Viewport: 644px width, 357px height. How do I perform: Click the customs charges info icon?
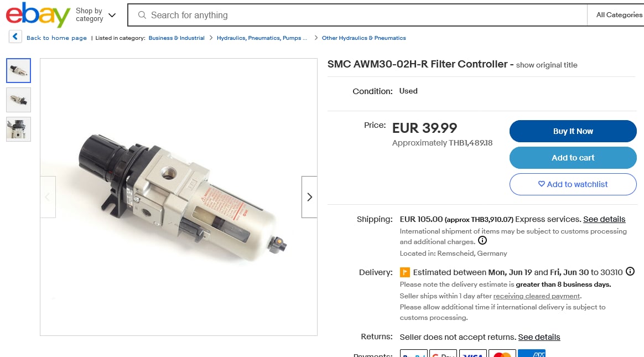482,240
